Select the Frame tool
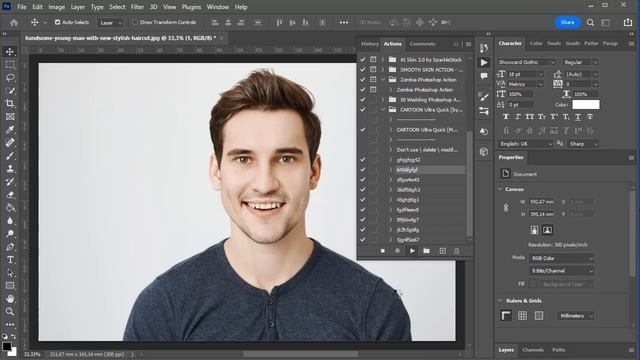 point(10,117)
